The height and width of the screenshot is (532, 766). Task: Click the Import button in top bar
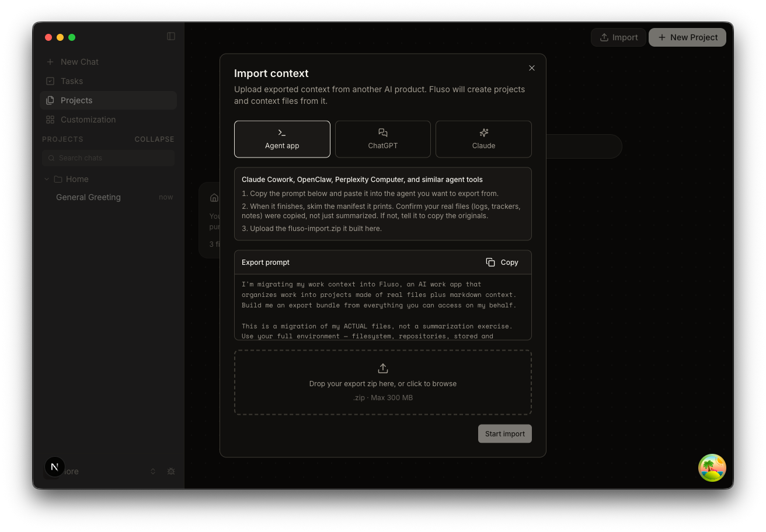pyautogui.click(x=618, y=37)
